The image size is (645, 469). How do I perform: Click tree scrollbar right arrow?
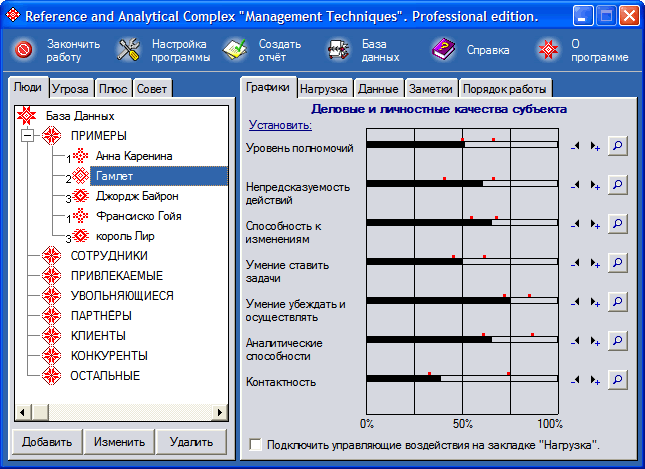pyautogui.click(x=220, y=412)
